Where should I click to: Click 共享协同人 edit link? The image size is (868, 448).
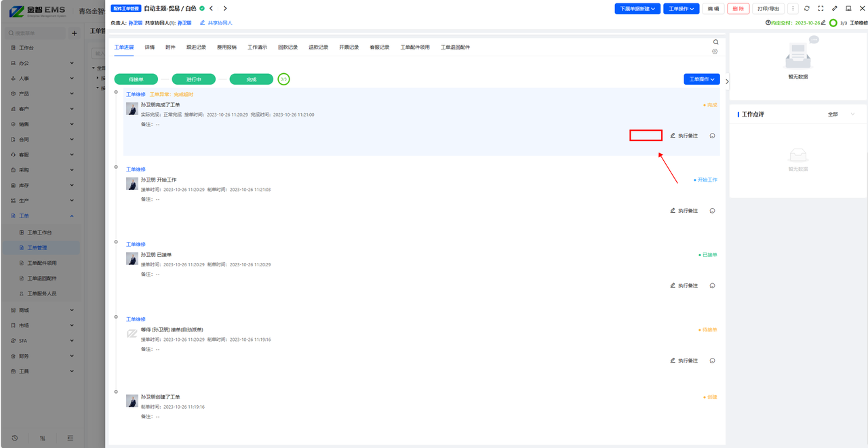(216, 23)
